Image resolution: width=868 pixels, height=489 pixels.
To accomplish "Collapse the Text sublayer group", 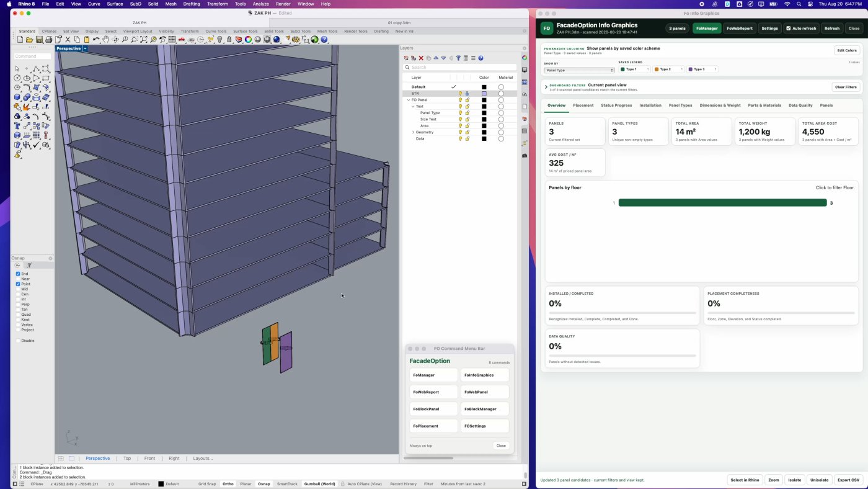I will click(x=413, y=107).
